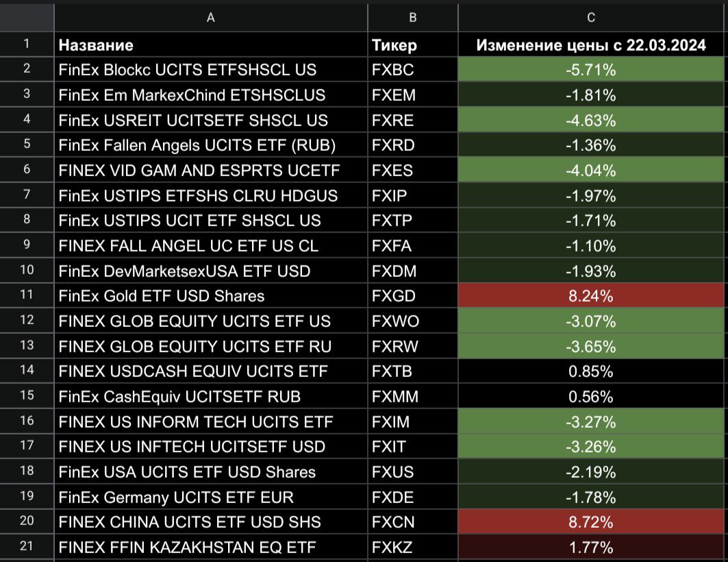Image resolution: width=728 pixels, height=562 pixels.
Task: Select the column B header
Action: (412, 19)
